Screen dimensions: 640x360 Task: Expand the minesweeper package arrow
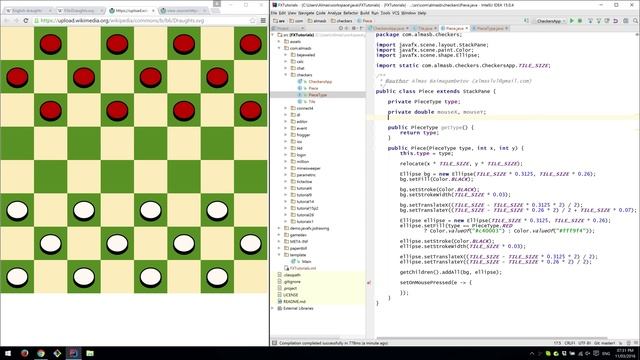click(x=286, y=168)
